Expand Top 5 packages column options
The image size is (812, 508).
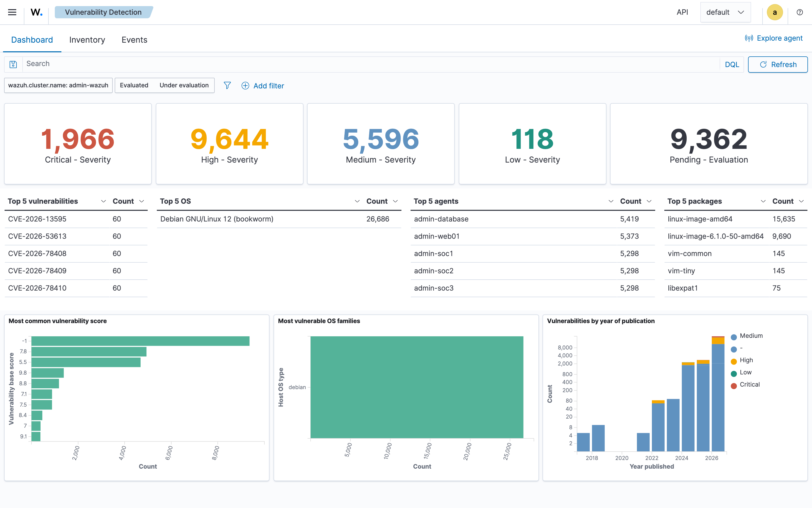point(763,201)
